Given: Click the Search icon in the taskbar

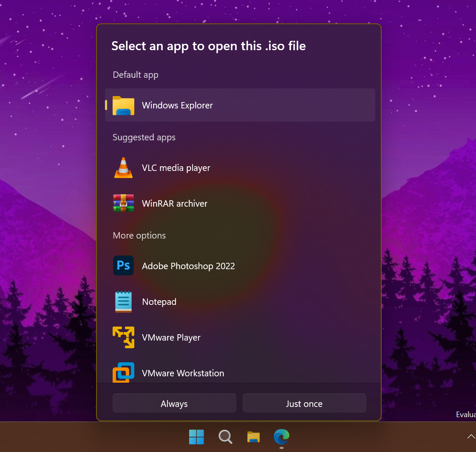Looking at the screenshot, I should (x=225, y=437).
